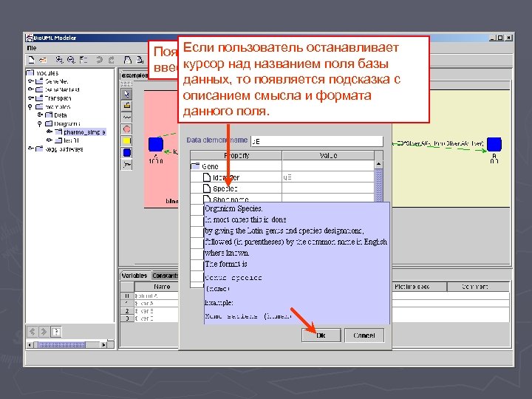Click the modules root folder icon
The width and height of the screenshot is (532, 399).
[30, 72]
